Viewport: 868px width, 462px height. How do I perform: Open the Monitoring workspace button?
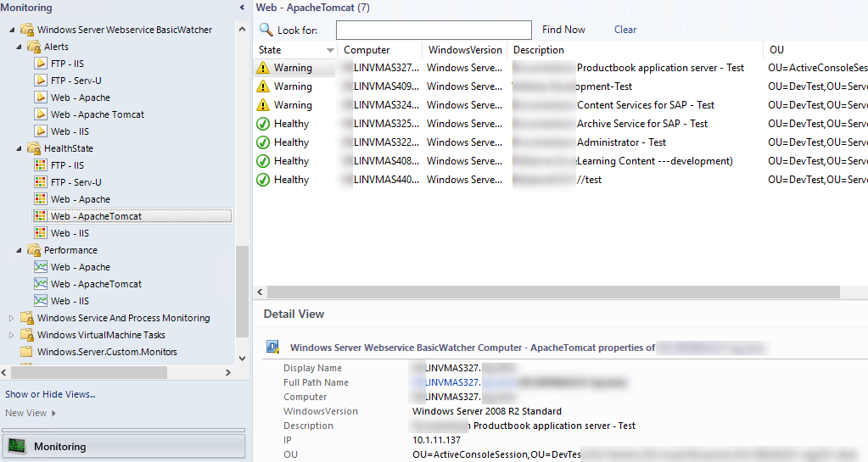123,447
